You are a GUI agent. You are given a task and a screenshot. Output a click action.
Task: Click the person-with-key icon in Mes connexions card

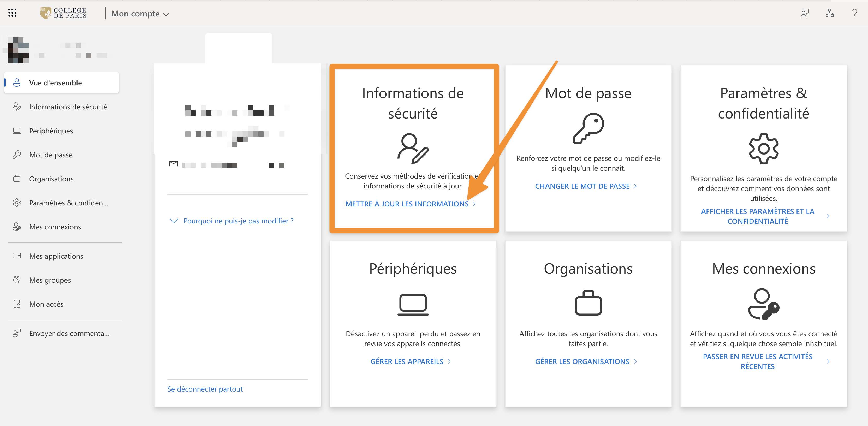763,304
